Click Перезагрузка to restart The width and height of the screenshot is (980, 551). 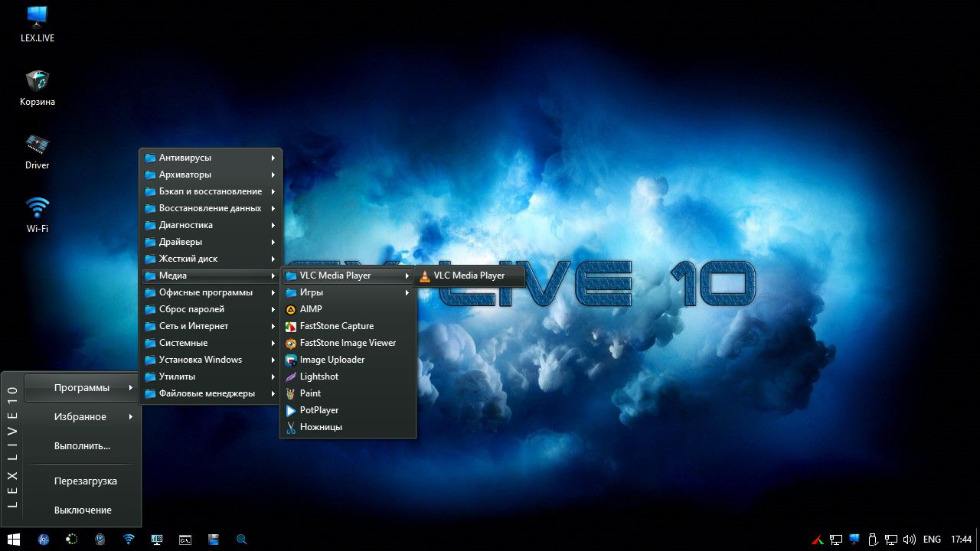(x=82, y=481)
